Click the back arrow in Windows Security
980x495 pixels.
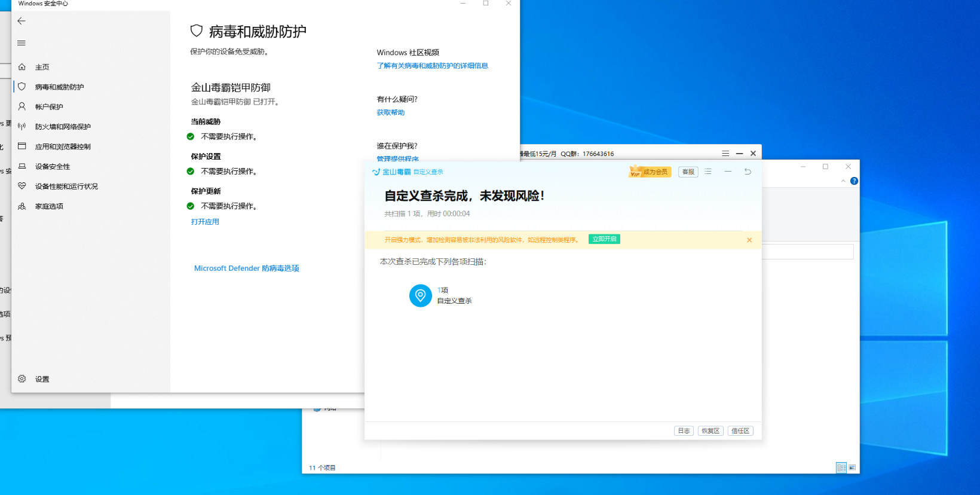click(x=22, y=21)
